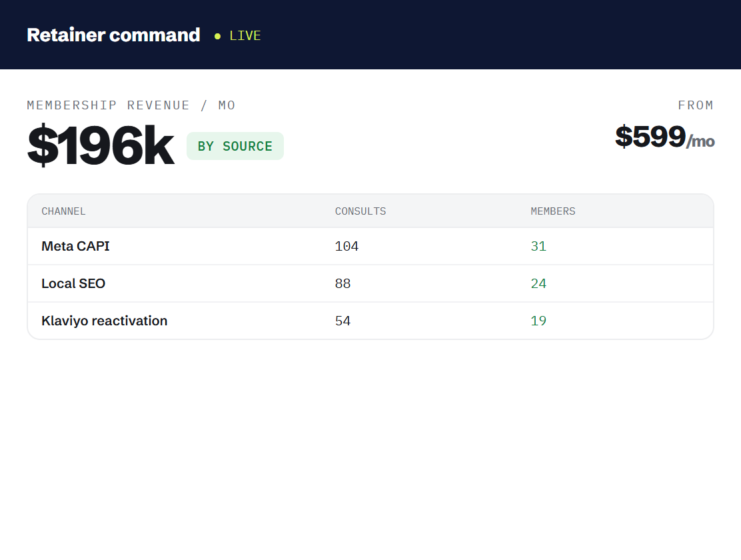This screenshot has height=560, width=741.
Task: Select the $196k revenue figure
Action: pyautogui.click(x=101, y=145)
